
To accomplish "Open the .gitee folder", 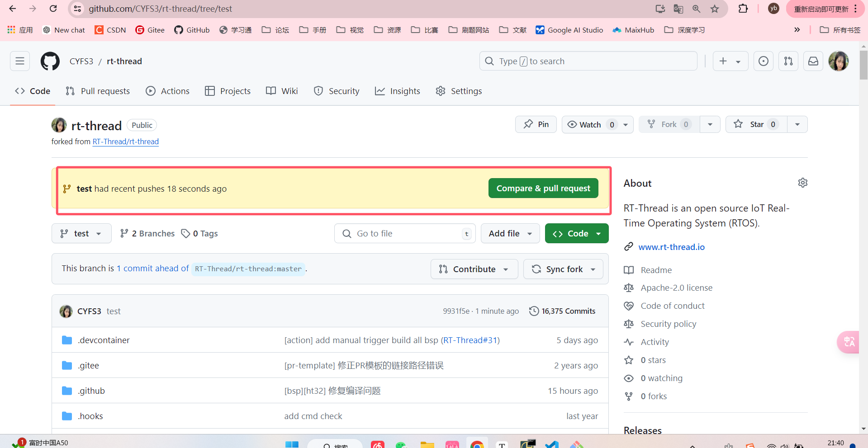I will pyautogui.click(x=88, y=365).
